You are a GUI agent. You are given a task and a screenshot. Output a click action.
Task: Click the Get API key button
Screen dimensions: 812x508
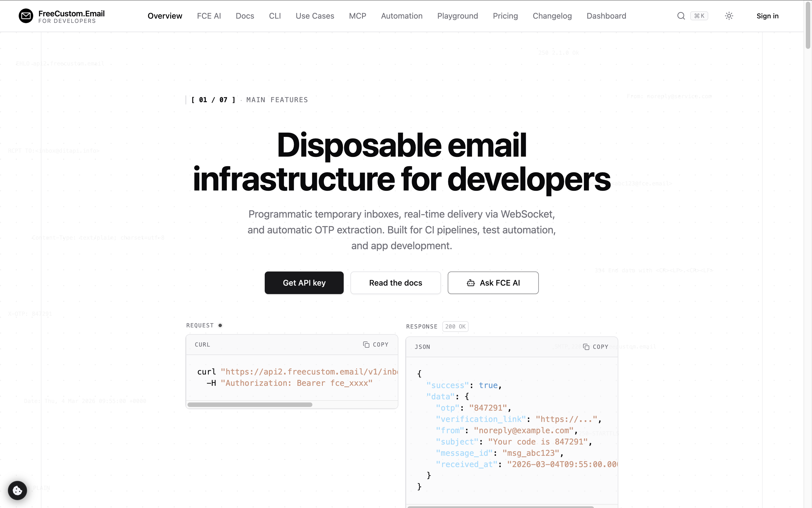[304, 283]
